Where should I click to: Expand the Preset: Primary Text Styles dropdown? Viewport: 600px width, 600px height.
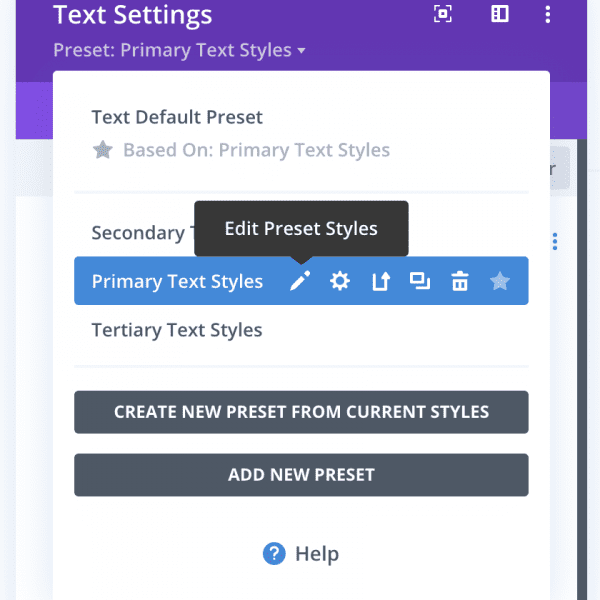pyautogui.click(x=180, y=50)
